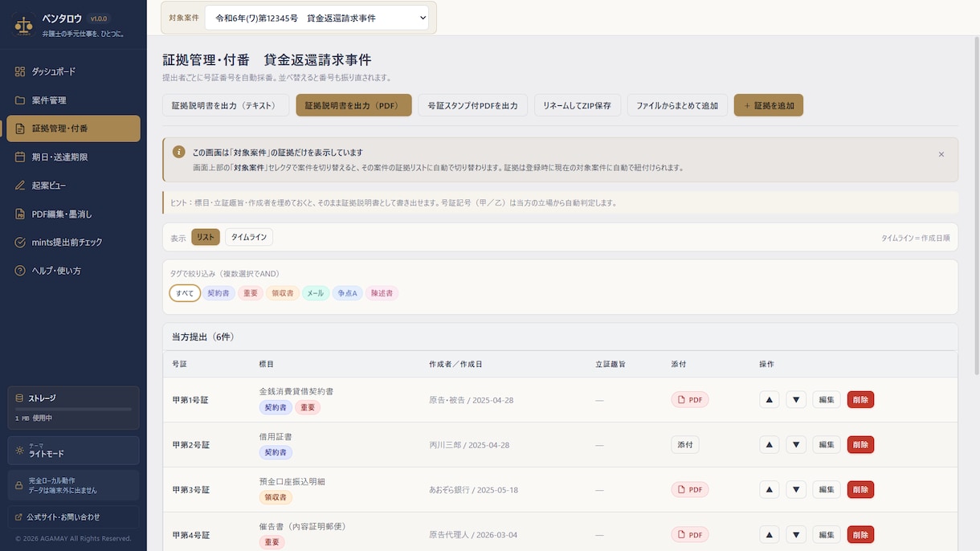The width and height of the screenshot is (980, 551).
Task: Open the PDF attachment of 甲第3号証
Action: [x=690, y=489]
